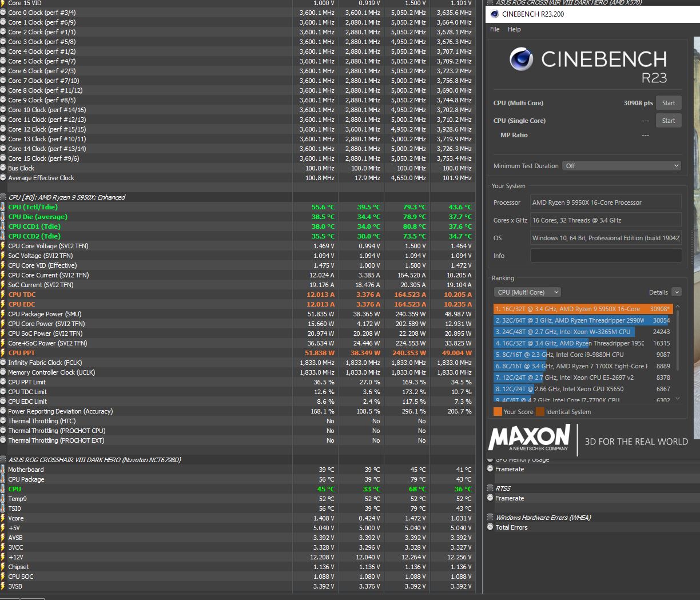The height and width of the screenshot is (600, 700).
Task: Click inside the Info input field
Action: (606, 256)
